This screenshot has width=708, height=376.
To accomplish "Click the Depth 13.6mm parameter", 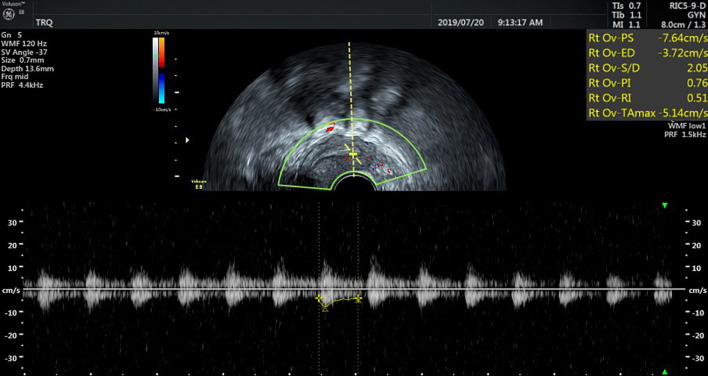I will 28,69.
